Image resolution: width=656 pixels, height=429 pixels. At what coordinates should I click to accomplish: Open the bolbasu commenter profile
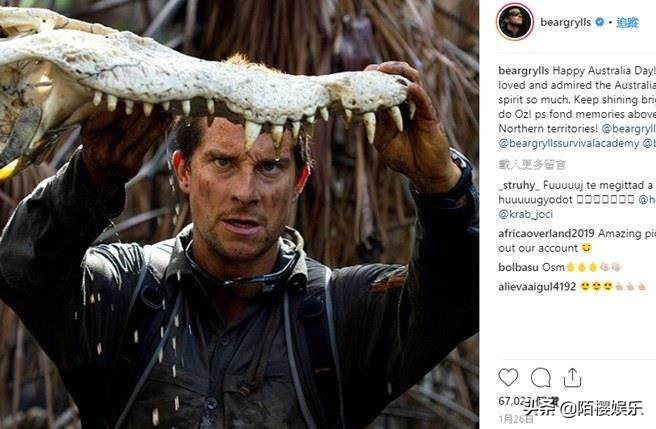(518, 267)
